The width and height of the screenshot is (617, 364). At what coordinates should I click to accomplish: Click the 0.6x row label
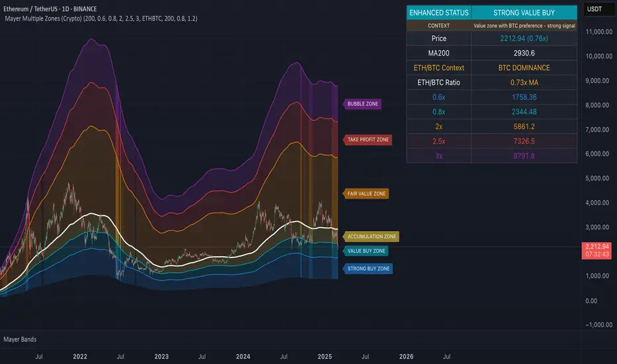(439, 97)
